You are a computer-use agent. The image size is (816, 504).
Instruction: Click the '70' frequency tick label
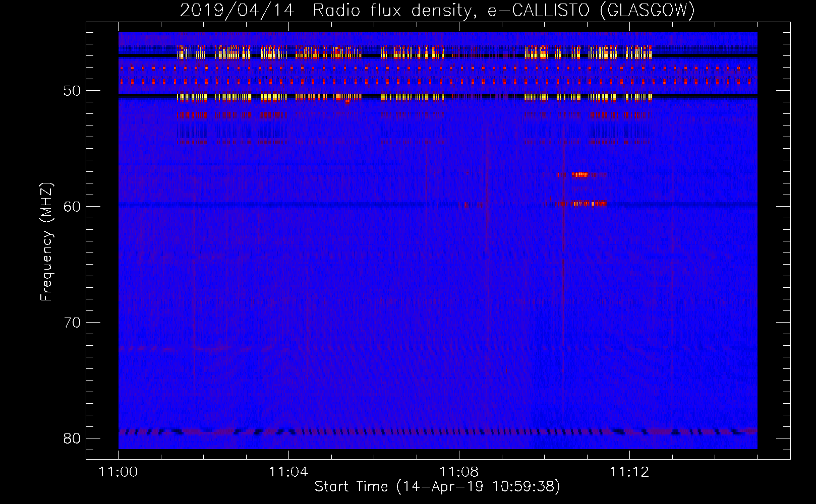pos(72,323)
